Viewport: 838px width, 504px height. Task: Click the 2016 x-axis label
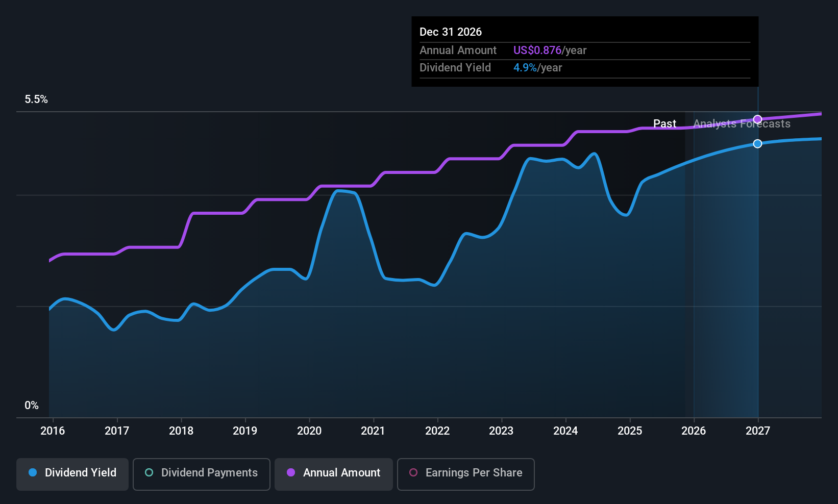53,431
